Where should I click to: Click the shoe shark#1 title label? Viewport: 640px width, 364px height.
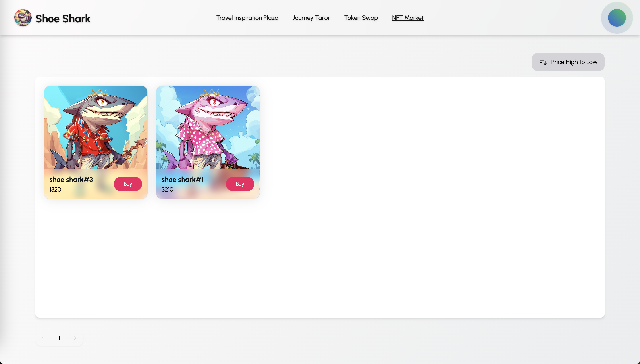[182, 180]
